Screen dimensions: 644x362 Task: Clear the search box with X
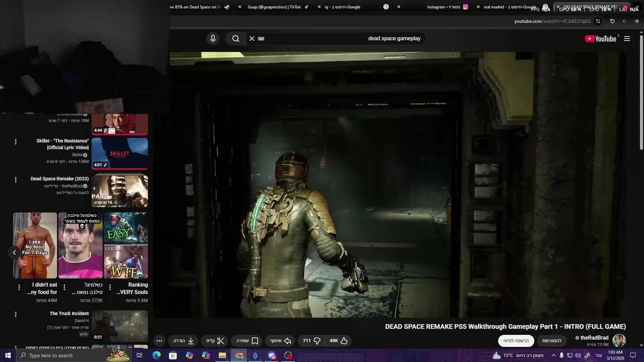coord(252,39)
